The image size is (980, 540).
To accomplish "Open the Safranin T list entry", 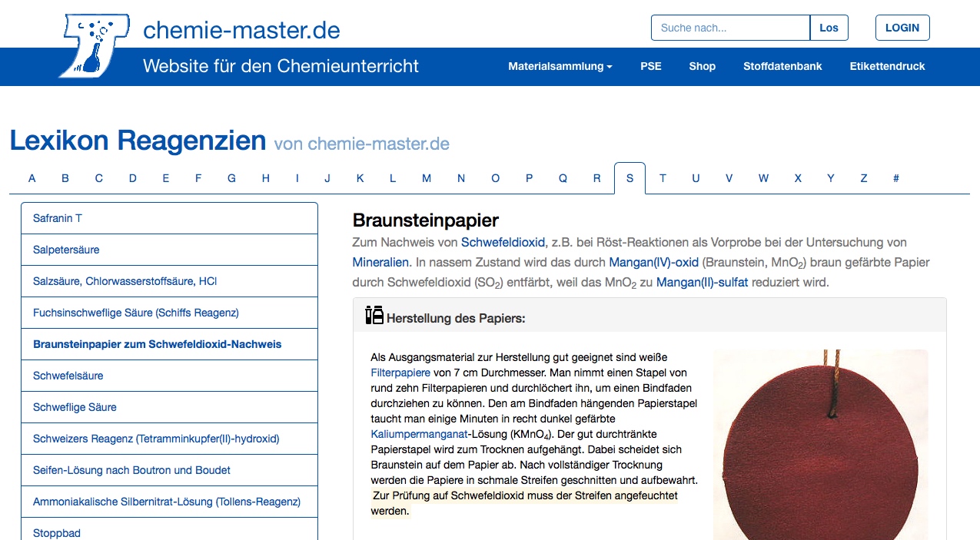I will (169, 218).
